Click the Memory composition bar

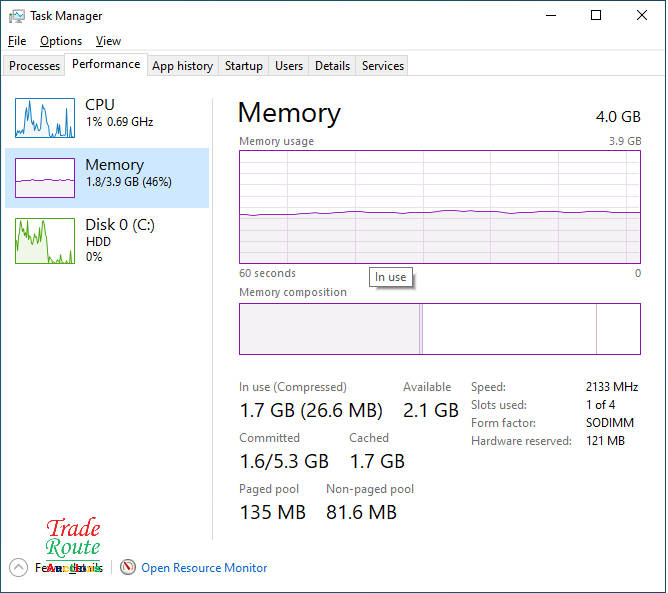coord(440,329)
